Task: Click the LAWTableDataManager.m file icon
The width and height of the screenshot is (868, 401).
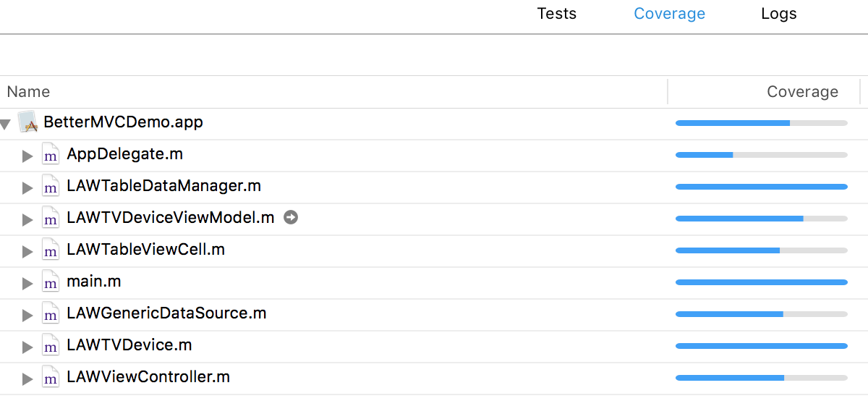Action: click(50, 187)
